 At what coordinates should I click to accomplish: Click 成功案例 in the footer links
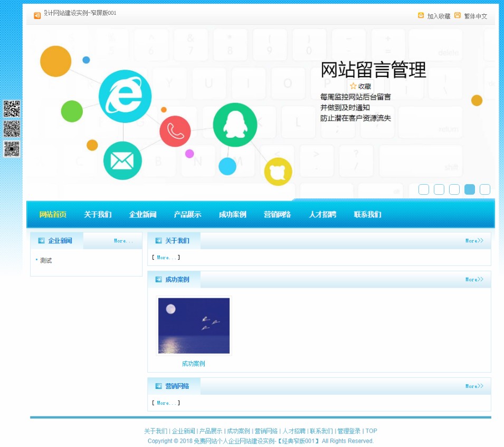pos(239,431)
